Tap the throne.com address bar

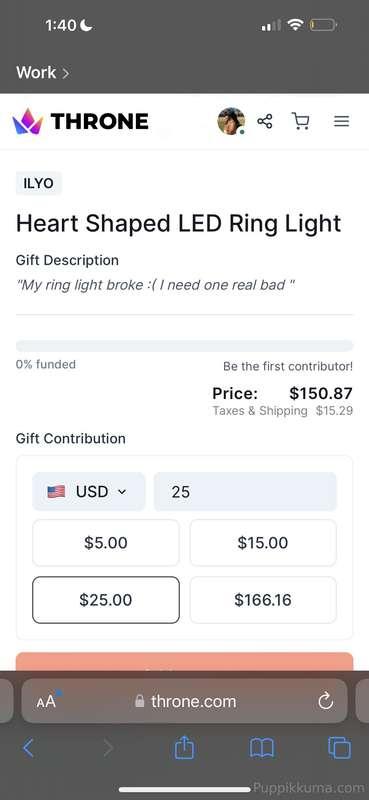coord(185,701)
